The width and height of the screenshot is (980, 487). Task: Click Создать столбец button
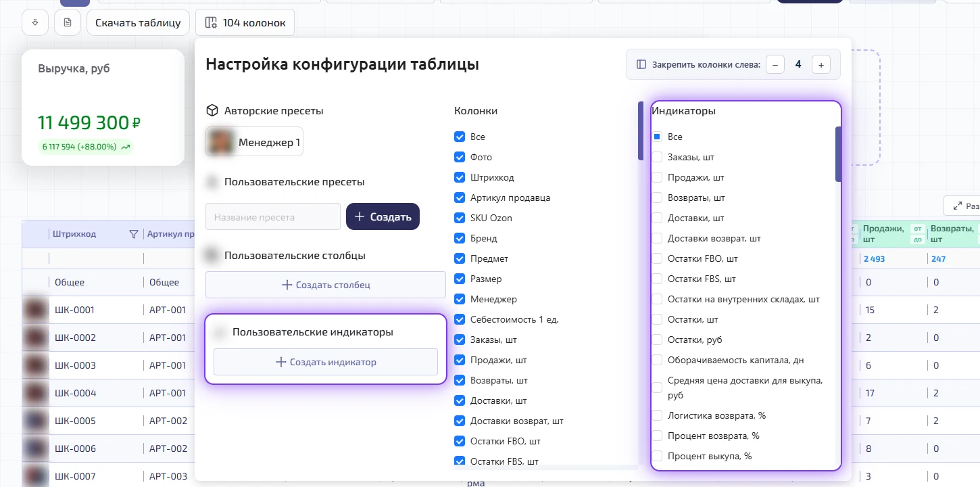point(326,285)
